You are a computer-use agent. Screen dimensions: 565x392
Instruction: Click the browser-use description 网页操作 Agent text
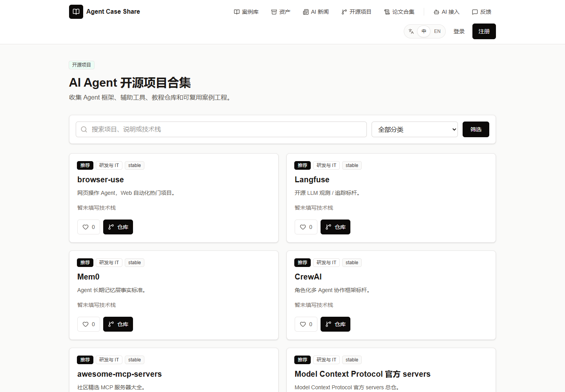(126, 193)
